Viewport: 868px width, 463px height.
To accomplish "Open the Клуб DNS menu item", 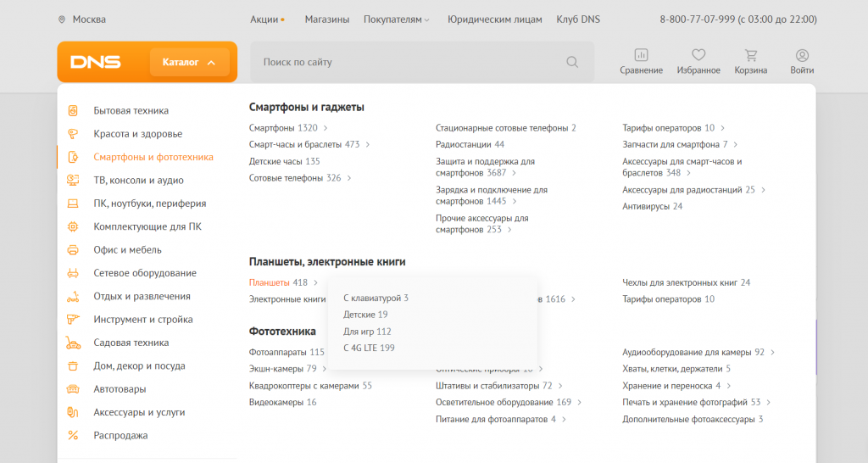I will (578, 20).
